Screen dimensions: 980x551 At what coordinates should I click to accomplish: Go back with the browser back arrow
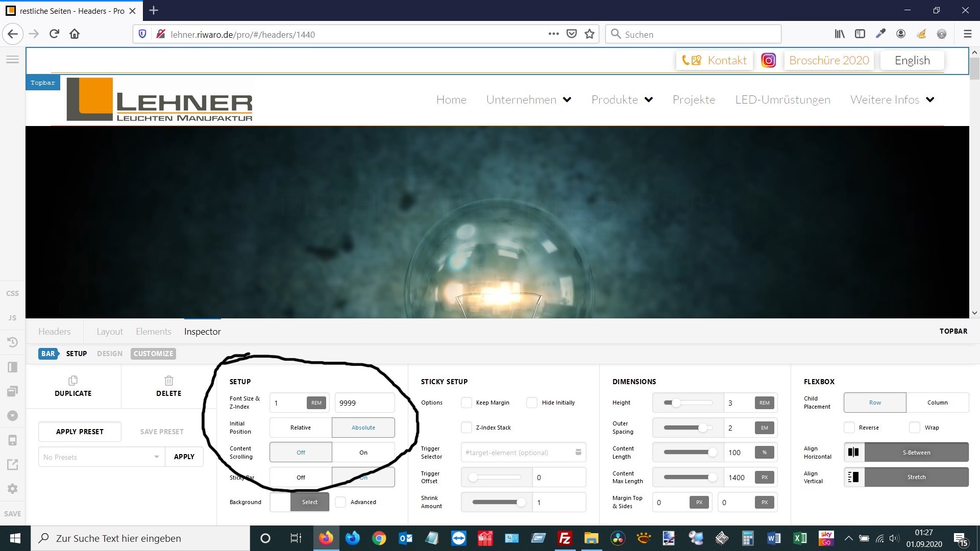[x=13, y=34]
